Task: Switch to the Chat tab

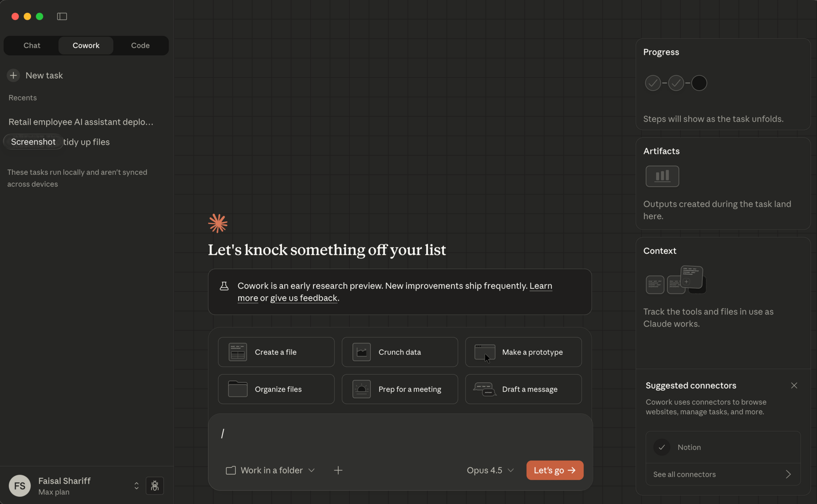Action: point(32,46)
